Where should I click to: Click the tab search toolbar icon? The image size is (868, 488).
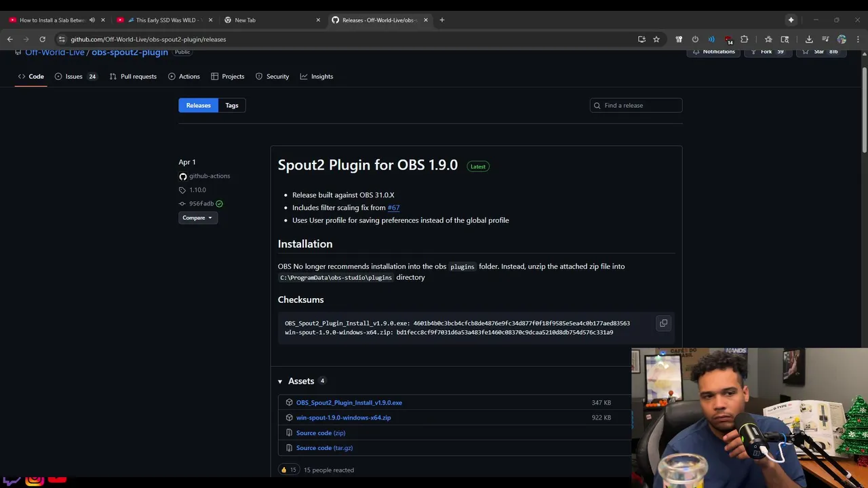coord(785,39)
